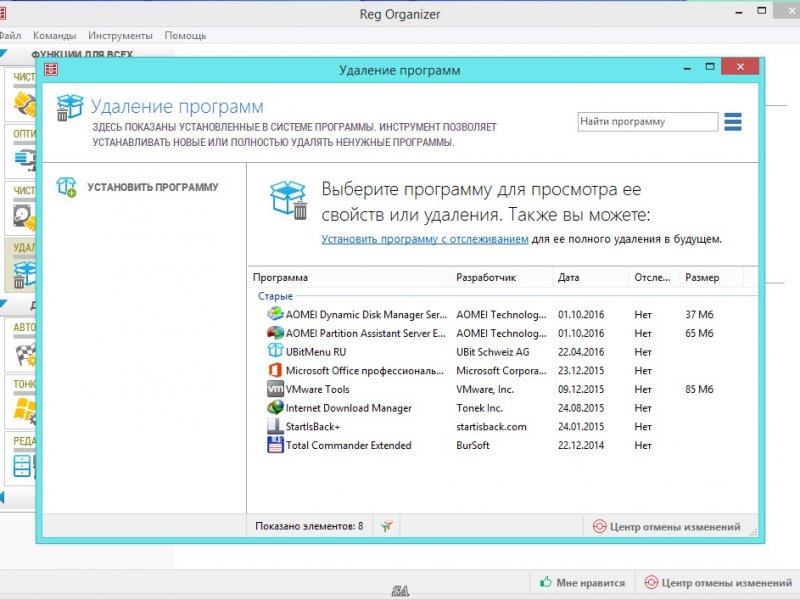The image size is (800, 600).
Task: Click the Total Commander floppy icon
Action: coord(275,445)
